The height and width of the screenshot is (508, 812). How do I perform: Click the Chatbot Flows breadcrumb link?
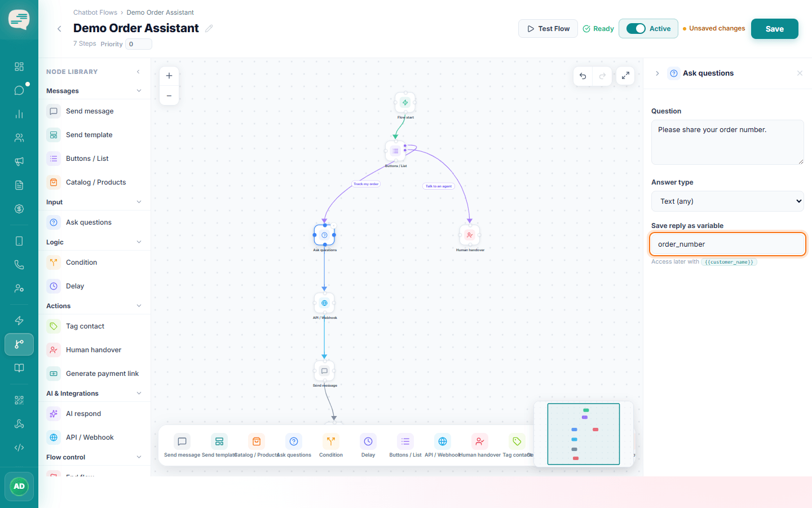point(95,12)
